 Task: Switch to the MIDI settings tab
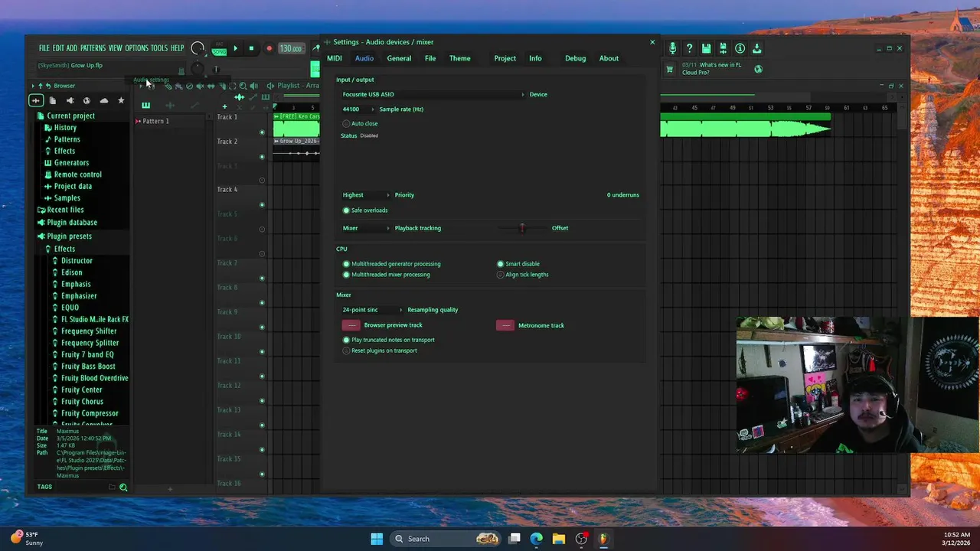335,58
